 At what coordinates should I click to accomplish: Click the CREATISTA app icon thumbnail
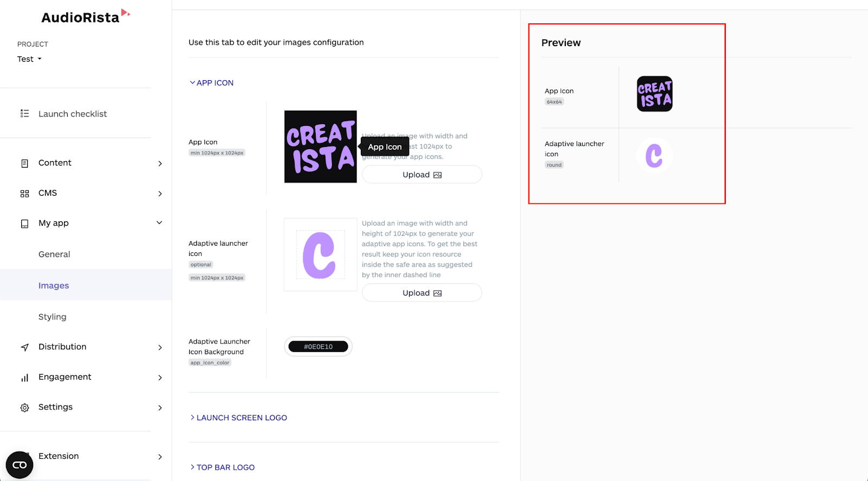321,146
